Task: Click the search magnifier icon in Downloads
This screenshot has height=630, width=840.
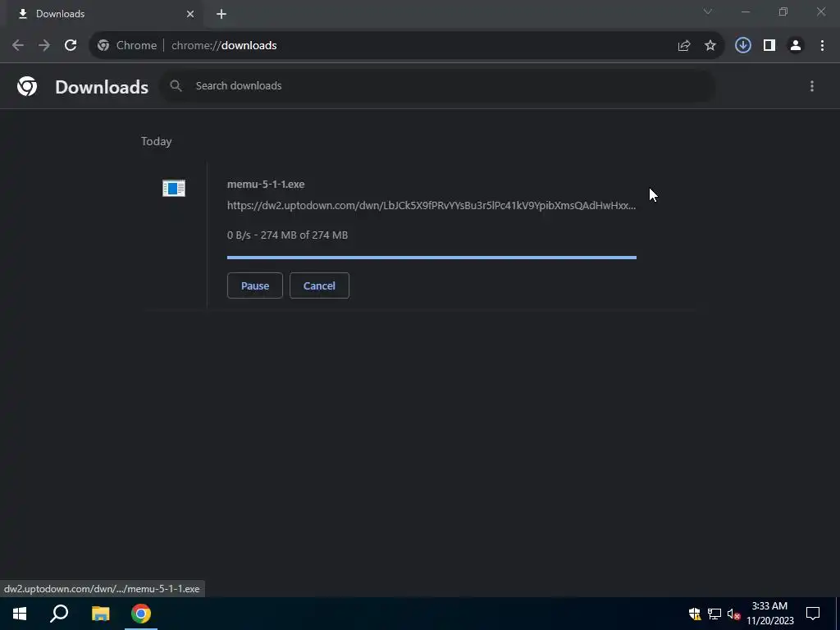Action: (176, 85)
